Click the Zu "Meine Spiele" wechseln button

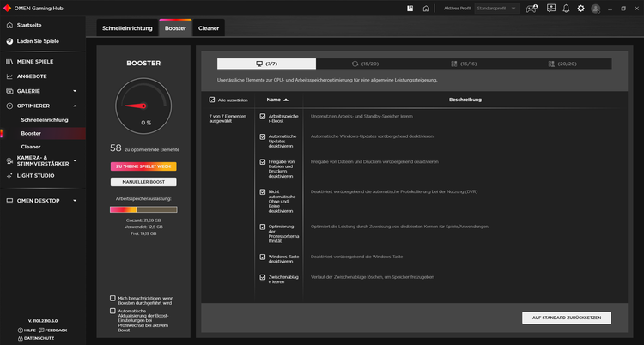(x=143, y=166)
